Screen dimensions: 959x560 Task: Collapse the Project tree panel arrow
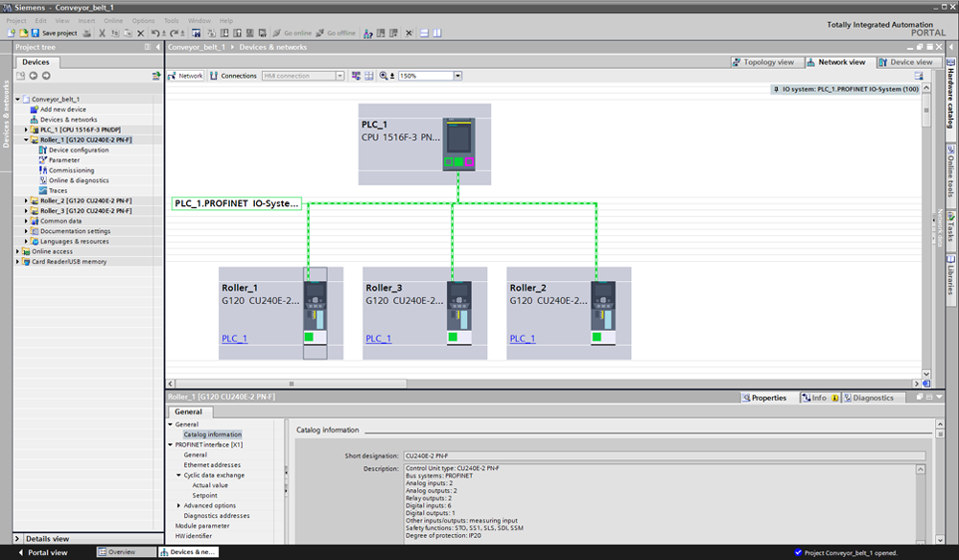[157, 46]
